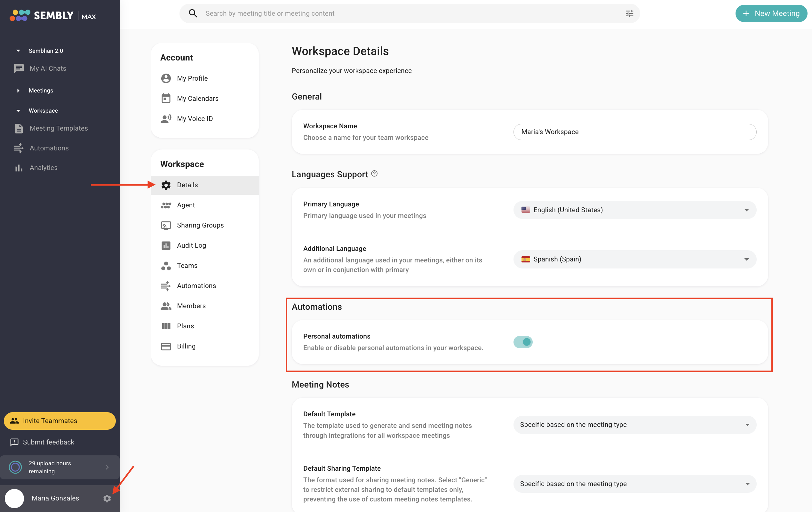This screenshot has height=512, width=812.
Task: Open search filter options icon
Action: 629,13
